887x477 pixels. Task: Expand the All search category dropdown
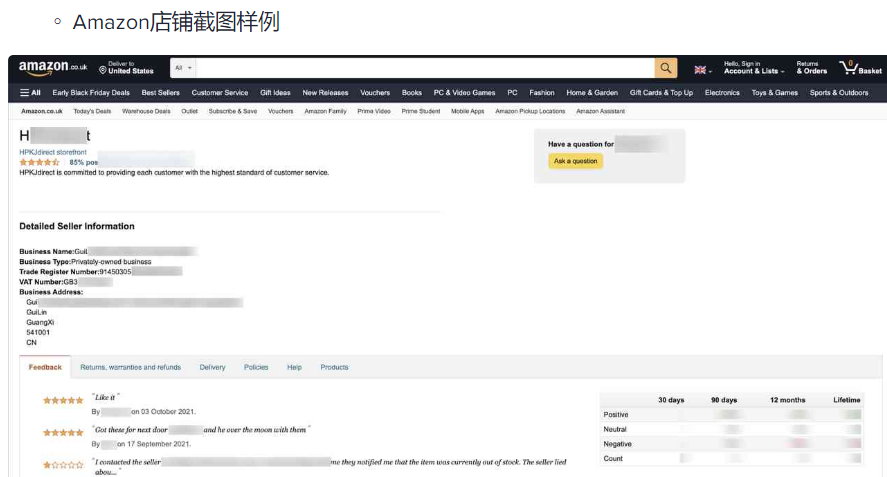click(x=183, y=68)
